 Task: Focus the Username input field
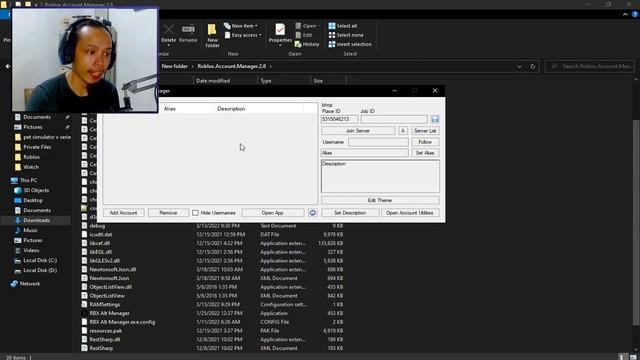tap(378, 142)
